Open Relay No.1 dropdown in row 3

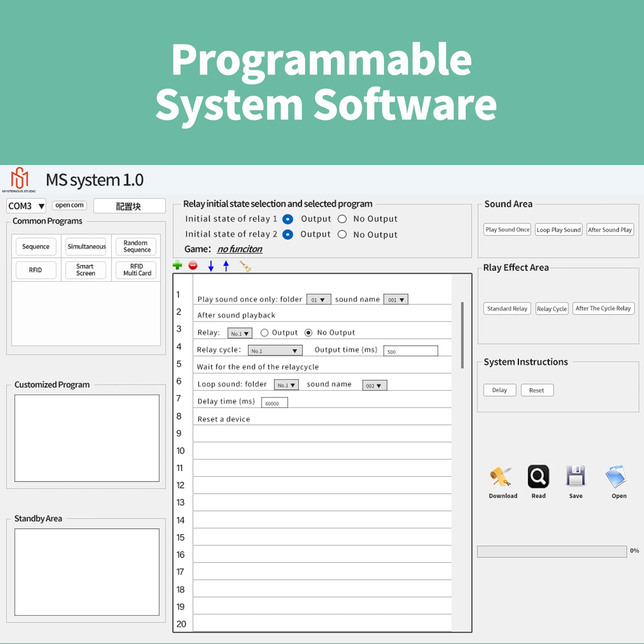(x=240, y=333)
